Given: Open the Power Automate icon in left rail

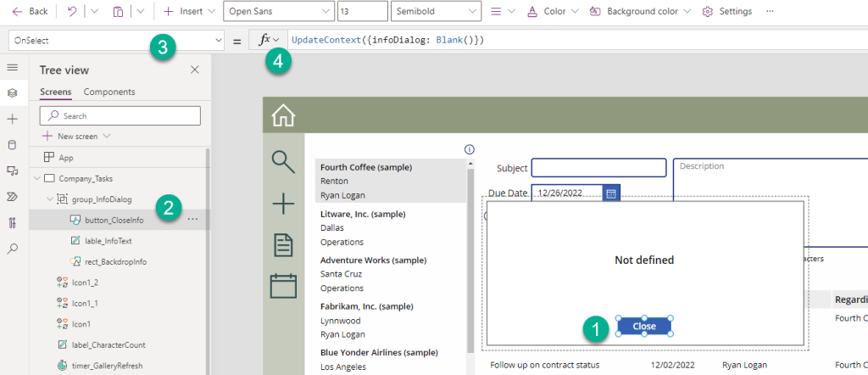Looking at the screenshot, I should pos(12,197).
